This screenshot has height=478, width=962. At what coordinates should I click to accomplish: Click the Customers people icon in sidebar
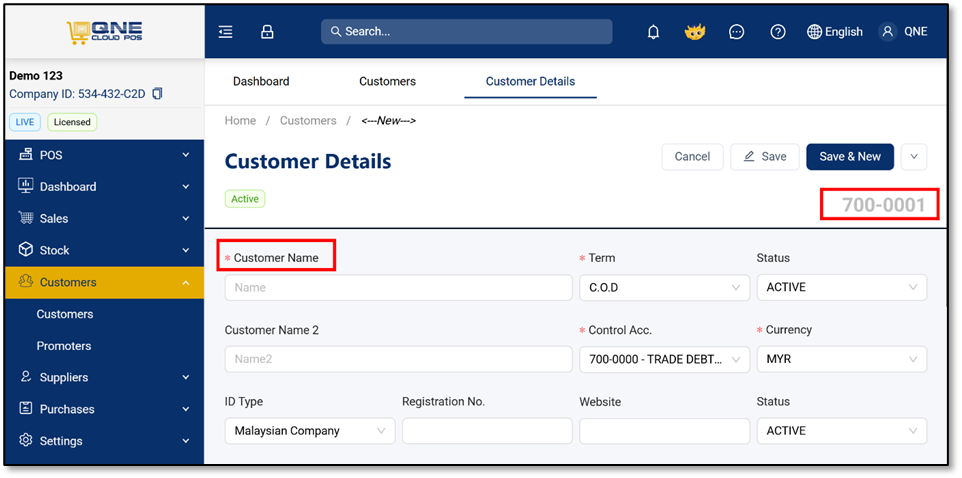coord(26,282)
